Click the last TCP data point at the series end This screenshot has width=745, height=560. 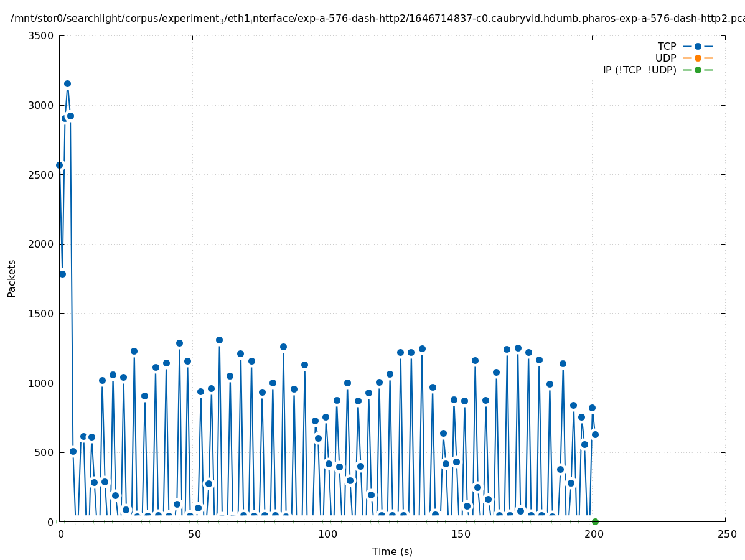point(595,434)
